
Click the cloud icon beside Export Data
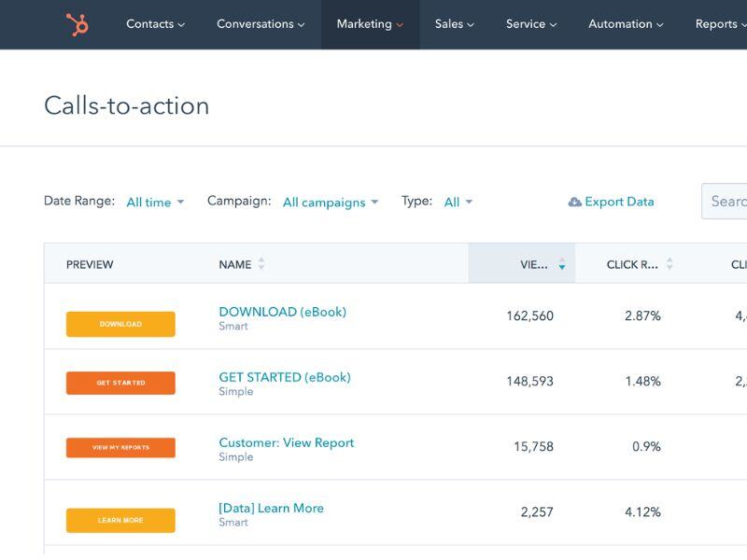point(574,202)
